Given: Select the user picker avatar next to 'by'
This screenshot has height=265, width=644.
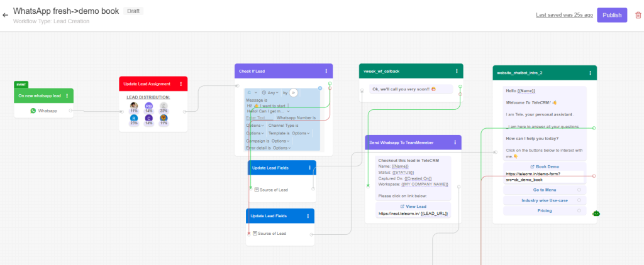Looking at the screenshot, I should pos(293,93).
